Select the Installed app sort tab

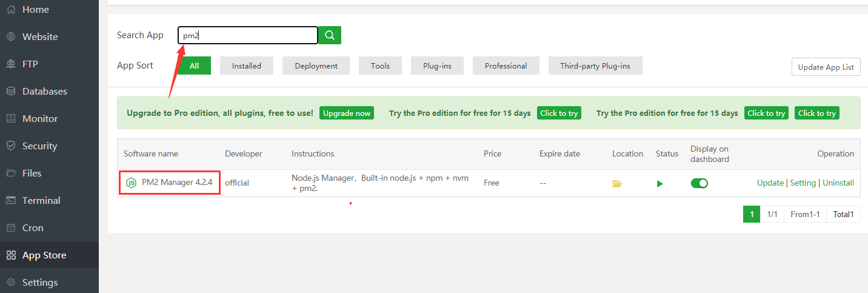247,66
